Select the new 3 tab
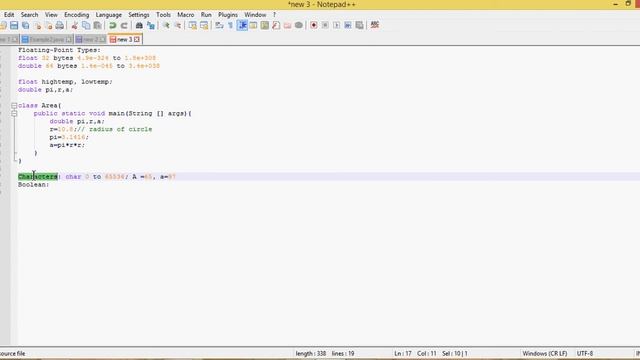Image resolution: width=640 pixels, height=360 pixels. (x=124, y=40)
